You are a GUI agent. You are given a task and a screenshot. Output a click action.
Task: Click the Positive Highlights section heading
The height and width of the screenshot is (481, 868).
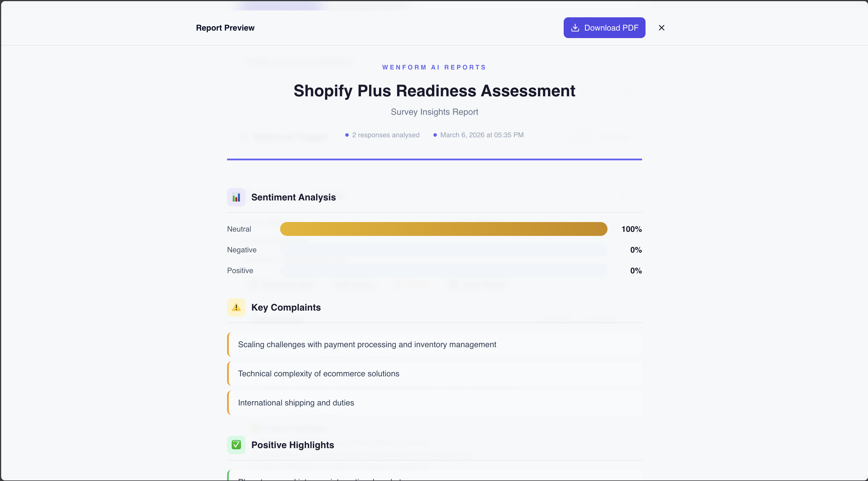tap(293, 445)
